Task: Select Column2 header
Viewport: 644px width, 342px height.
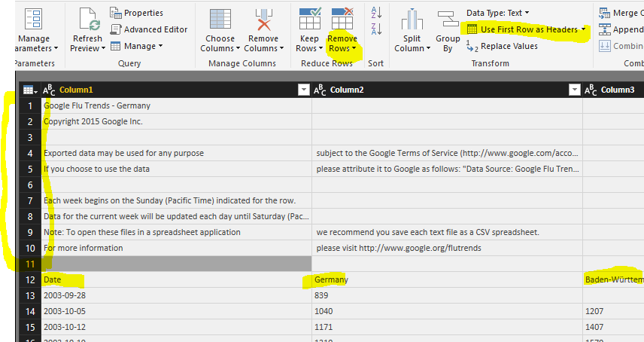Action: 448,90
